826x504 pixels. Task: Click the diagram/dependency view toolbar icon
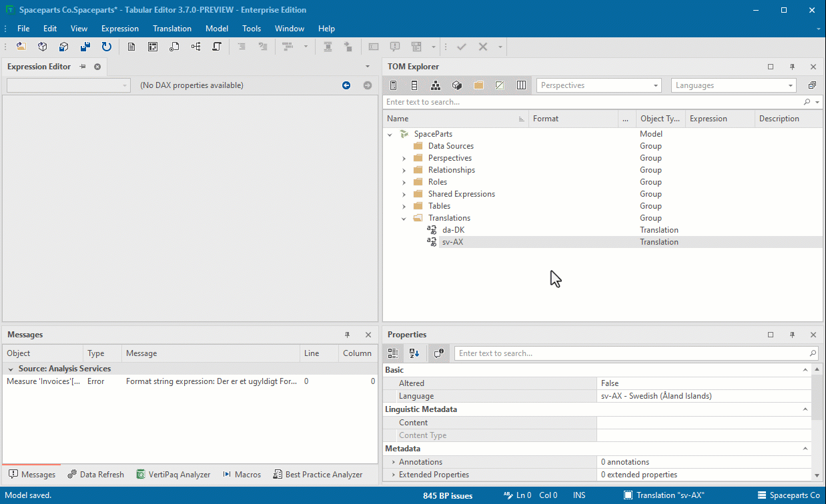coord(195,47)
